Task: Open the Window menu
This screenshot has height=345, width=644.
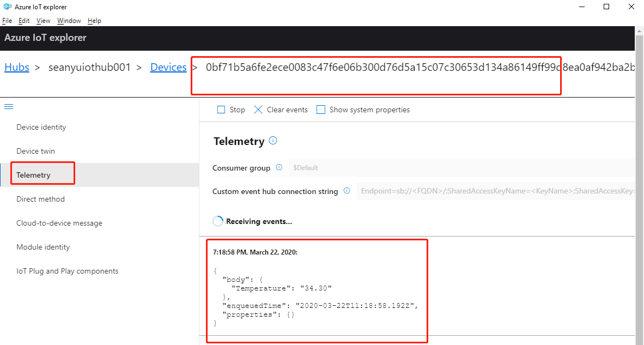Action: [x=69, y=21]
